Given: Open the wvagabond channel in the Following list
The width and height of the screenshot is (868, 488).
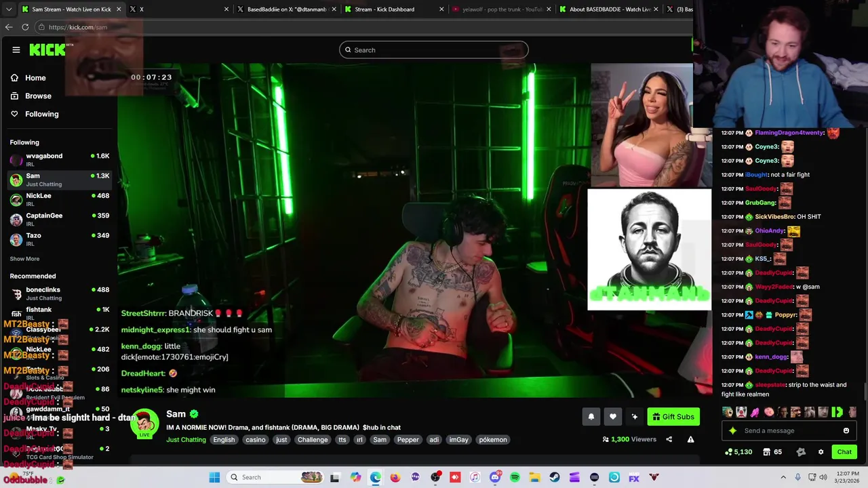Looking at the screenshot, I should pyautogui.click(x=59, y=159).
